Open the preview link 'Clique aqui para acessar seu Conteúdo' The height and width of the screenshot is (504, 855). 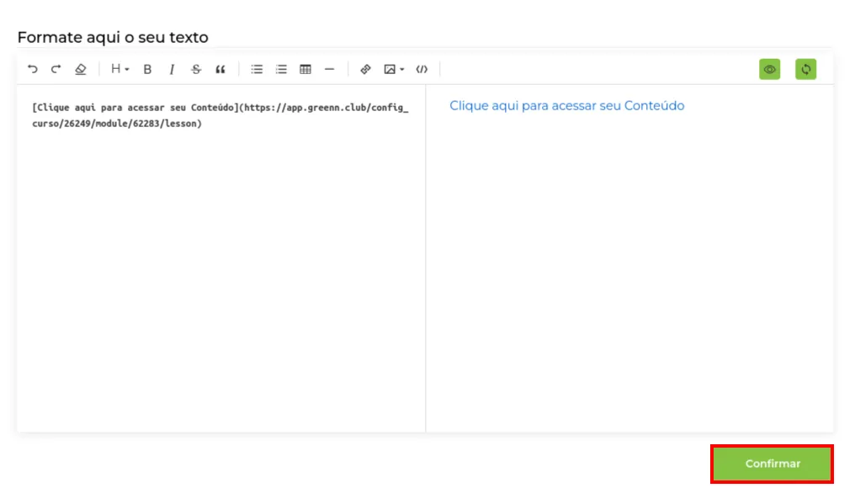pyautogui.click(x=566, y=106)
